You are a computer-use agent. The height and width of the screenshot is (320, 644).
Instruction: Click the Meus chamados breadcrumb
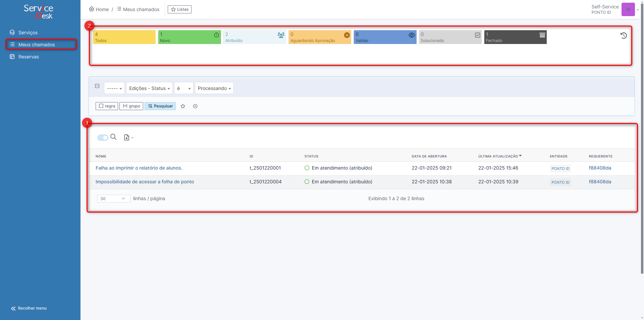point(138,9)
